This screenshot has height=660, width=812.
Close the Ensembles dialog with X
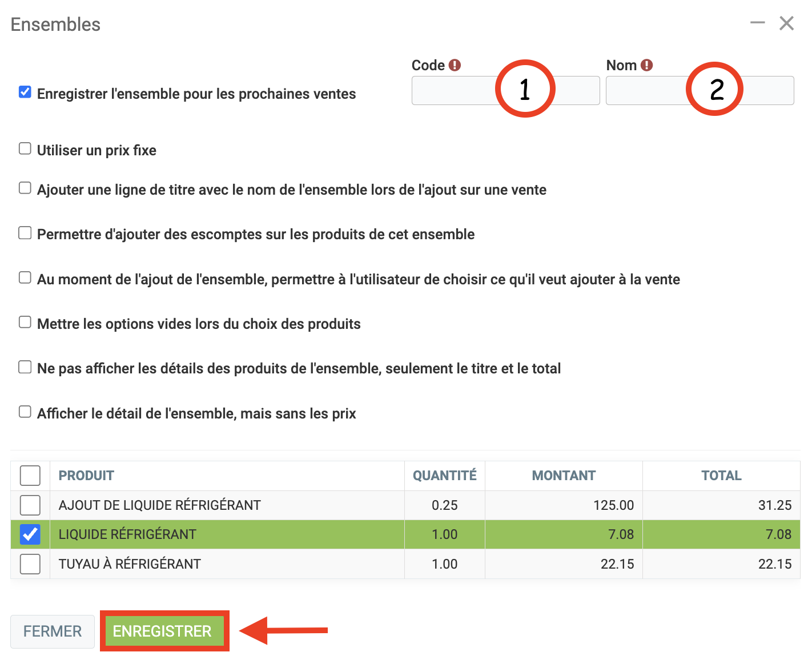pos(786,23)
